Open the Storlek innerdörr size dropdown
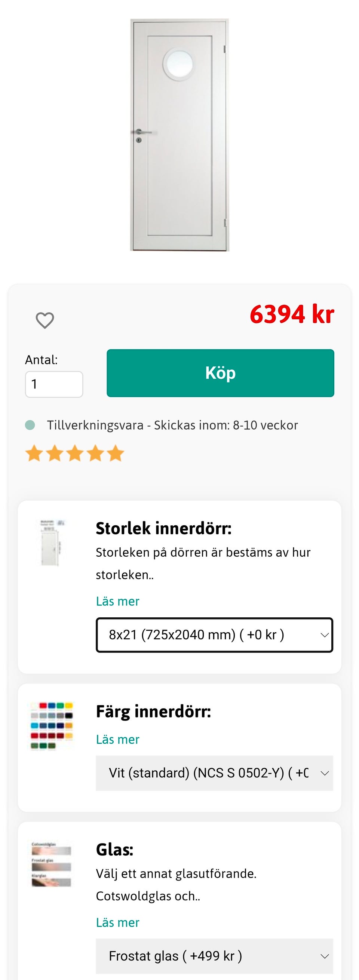Image resolution: width=359 pixels, height=980 pixels. pos(215,635)
